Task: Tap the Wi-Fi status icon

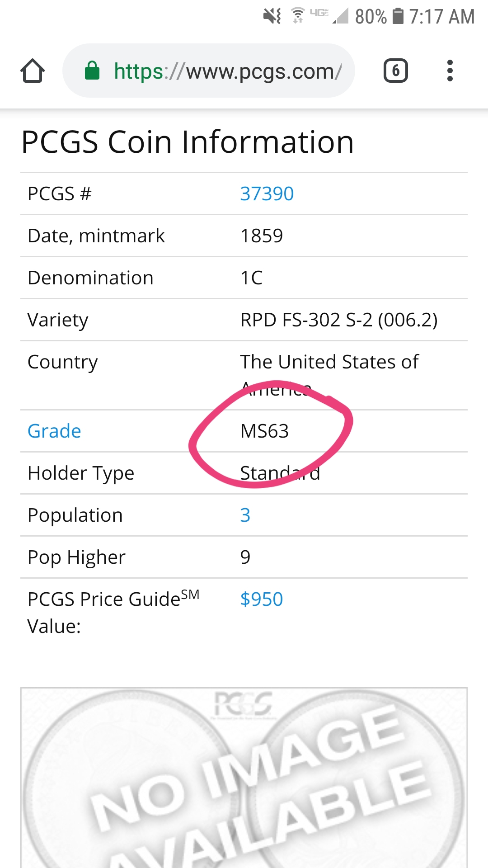Action: pyautogui.click(x=298, y=16)
